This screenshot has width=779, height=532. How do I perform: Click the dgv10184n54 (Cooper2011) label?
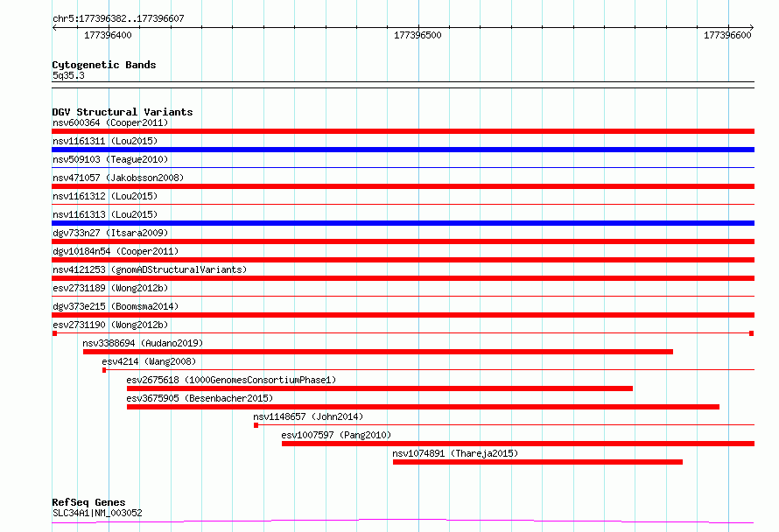coord(116,251)
